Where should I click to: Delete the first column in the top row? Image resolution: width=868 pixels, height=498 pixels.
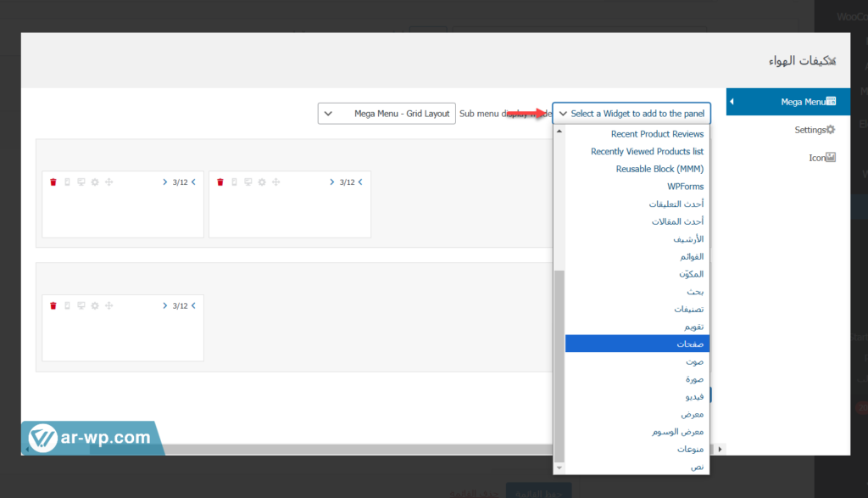[53, 182]
